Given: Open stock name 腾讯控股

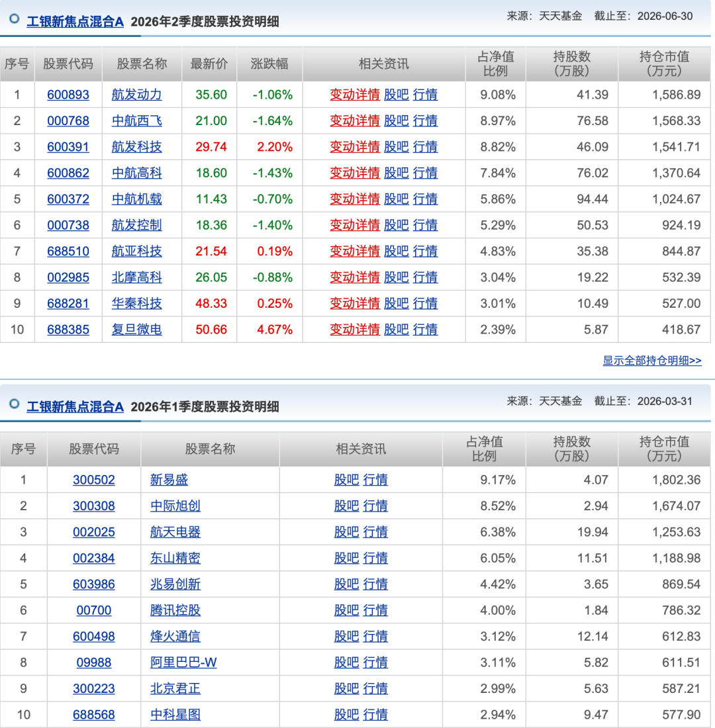Looking at the screenshot, I should coord(175,610).
